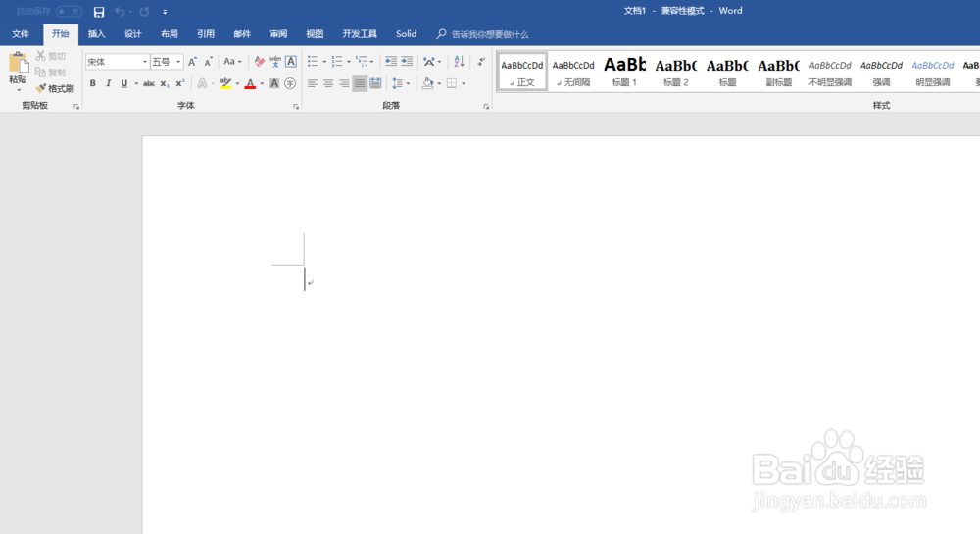Toggle show paragraph marks icon
Viewport: 980px width, 534px height.
point(481,61)
